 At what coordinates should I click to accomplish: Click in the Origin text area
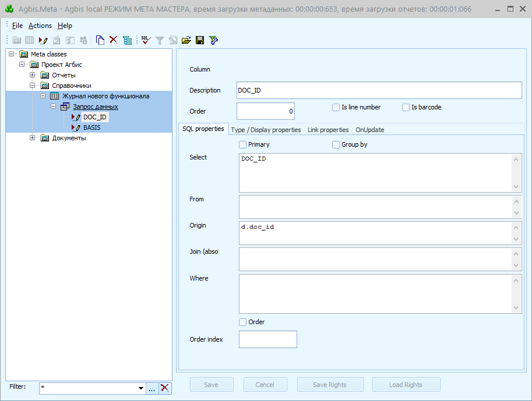tap(376, 233)
